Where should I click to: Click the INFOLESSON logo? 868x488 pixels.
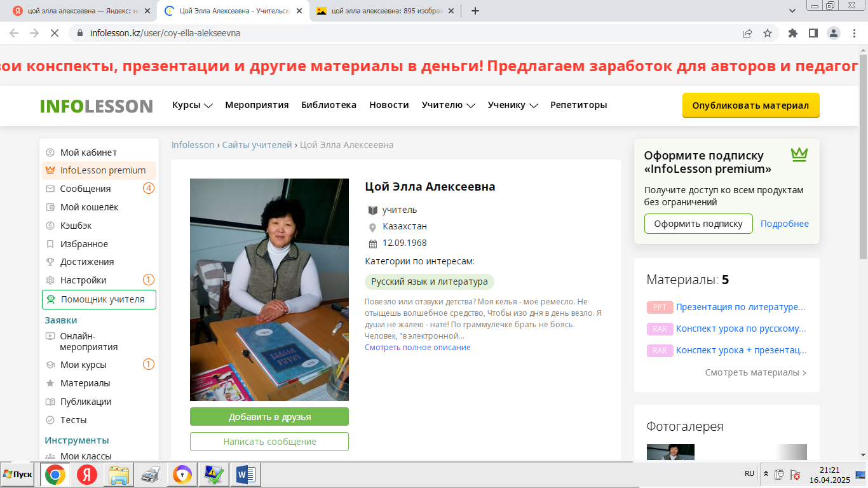tap(96, 105)
